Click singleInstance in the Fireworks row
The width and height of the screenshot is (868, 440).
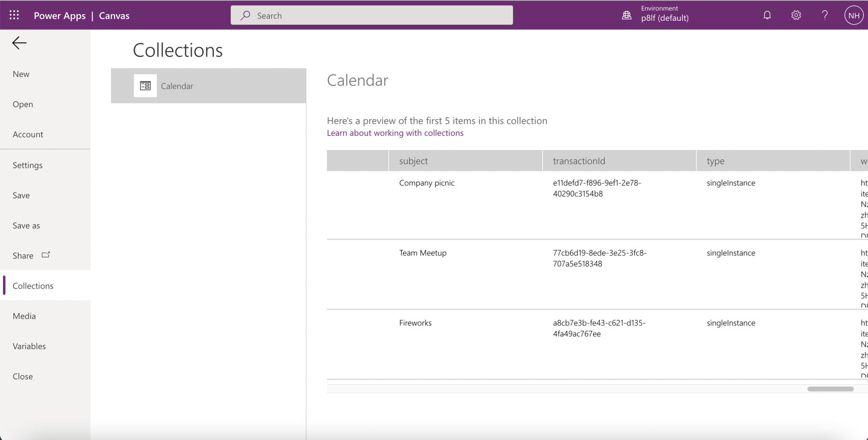coord(731,323)
